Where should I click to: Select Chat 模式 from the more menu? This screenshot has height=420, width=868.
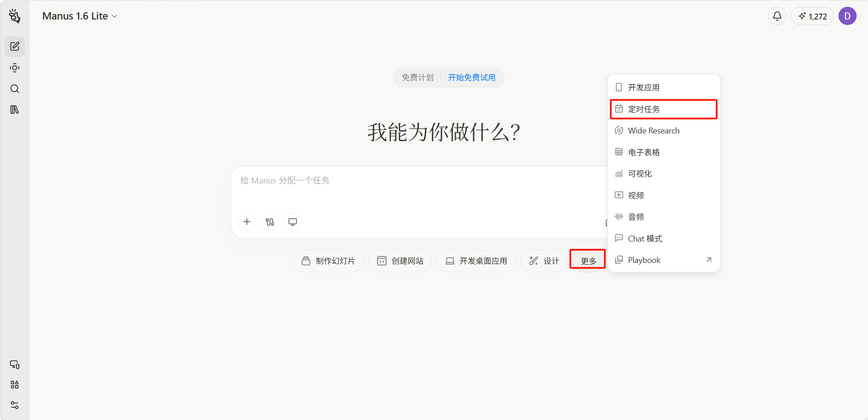pos(663,238)
